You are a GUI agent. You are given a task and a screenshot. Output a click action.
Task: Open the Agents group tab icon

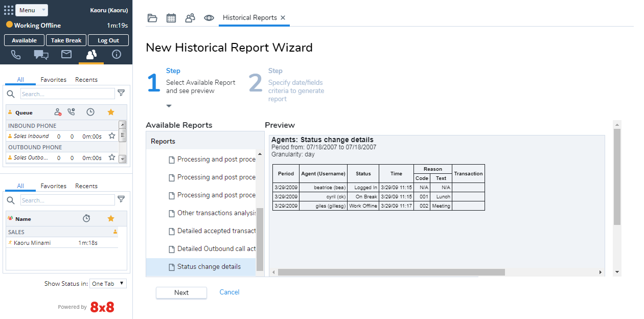(x=91, y=54)
